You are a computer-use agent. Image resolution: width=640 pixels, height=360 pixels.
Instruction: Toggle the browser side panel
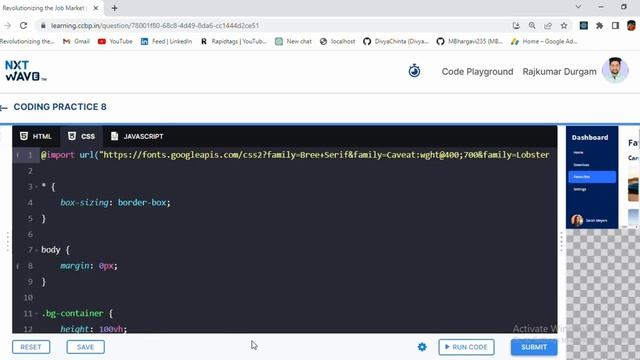[x=615, y=26]
